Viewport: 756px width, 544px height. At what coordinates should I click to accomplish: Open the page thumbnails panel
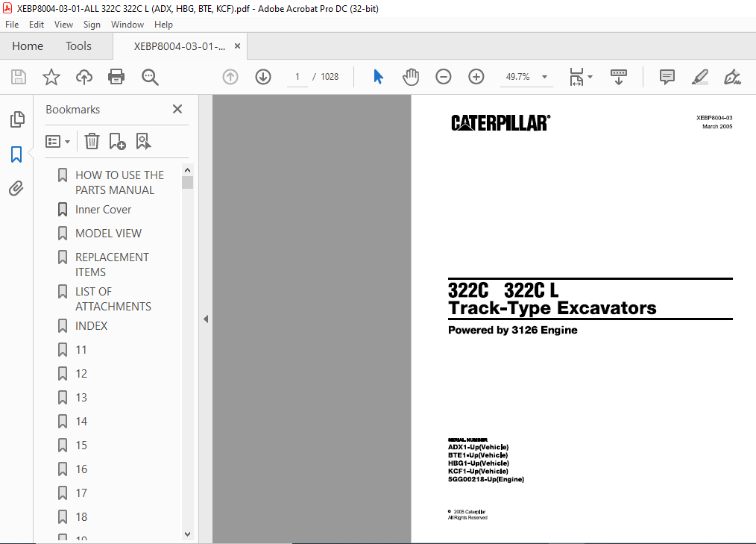pyautogui.click(x=17, y=119)
